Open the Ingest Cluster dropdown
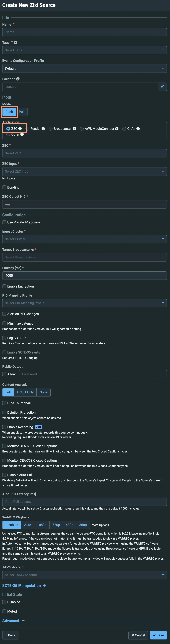The image size is (170, 644). (x=85, y=239)
